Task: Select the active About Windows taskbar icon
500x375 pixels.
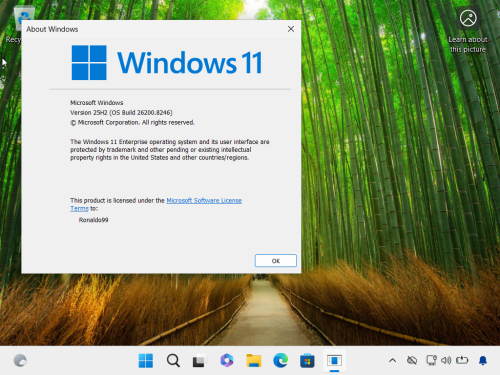Action: coord(334,360)
